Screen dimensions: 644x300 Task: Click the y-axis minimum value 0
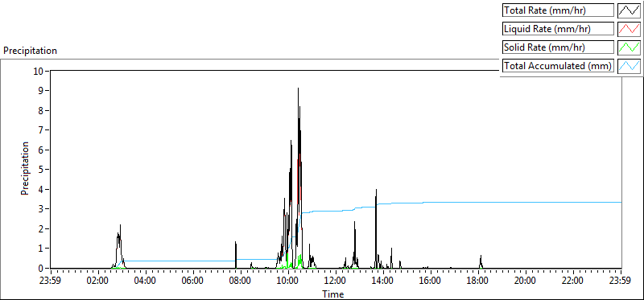click(41, 268)
